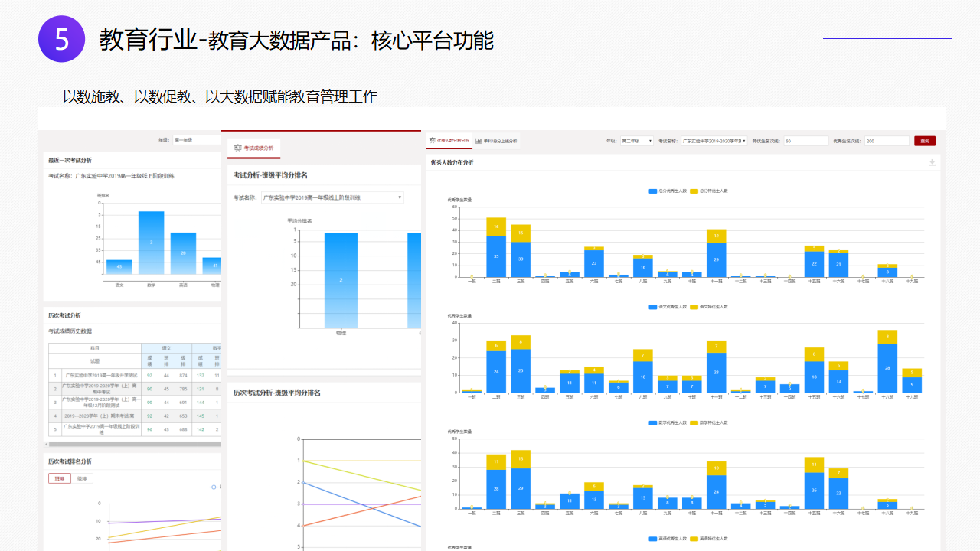Screen dimensions: 980x551
Task: Click the 英语 bar labeled 20 in latest exam chart
Action: [x=183, y=253]
